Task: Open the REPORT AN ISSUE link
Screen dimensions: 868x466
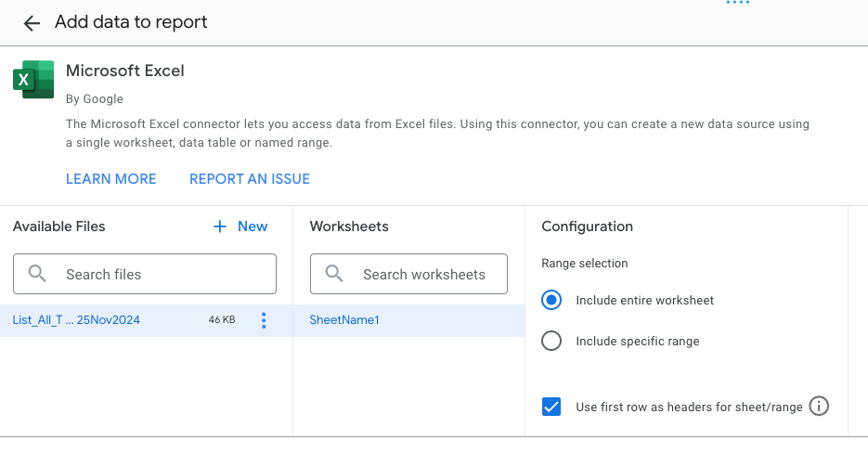Action: (250, 179)
